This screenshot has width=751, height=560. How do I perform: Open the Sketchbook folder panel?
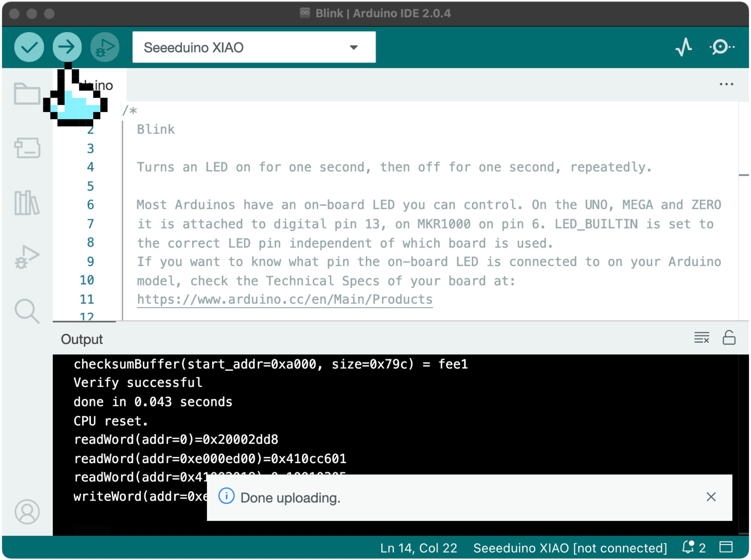pyautogui.click(x=27, y=94)
